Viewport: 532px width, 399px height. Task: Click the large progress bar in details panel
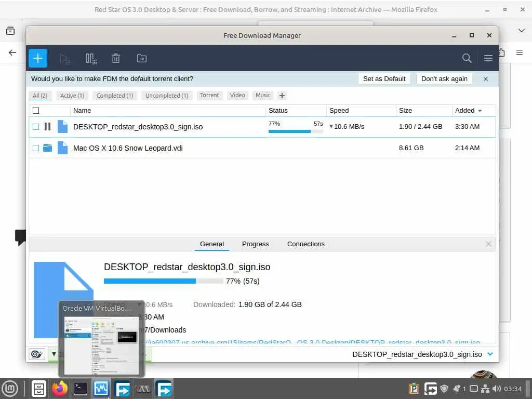click(x=163, y=281)
